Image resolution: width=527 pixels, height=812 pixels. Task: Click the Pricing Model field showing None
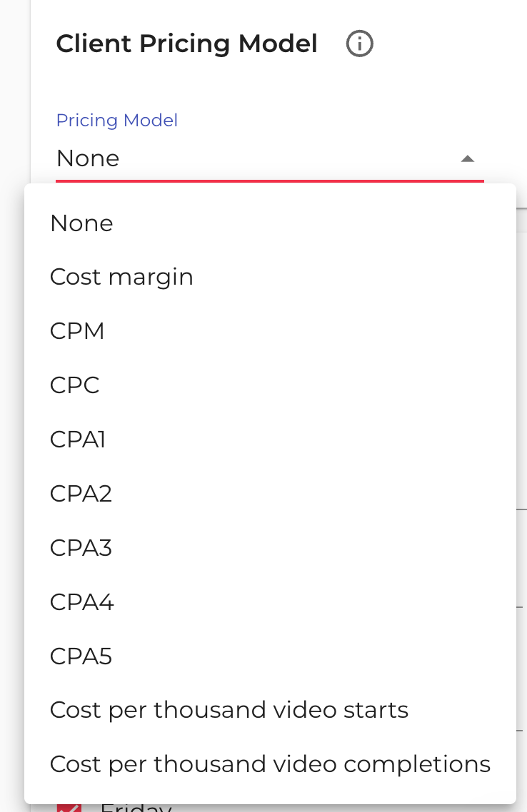(x=257, y=158)
